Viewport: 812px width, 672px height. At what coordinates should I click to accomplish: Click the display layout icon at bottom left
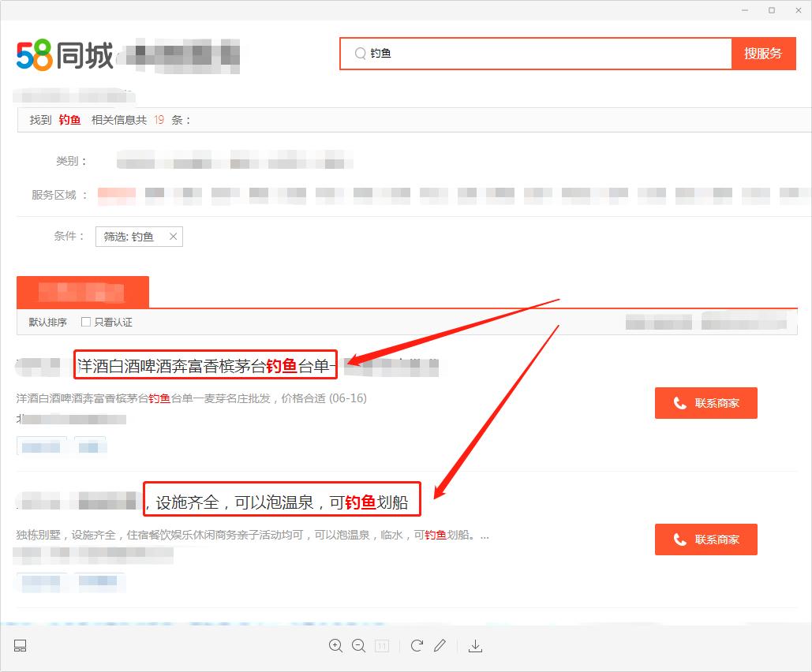(19, 645)
